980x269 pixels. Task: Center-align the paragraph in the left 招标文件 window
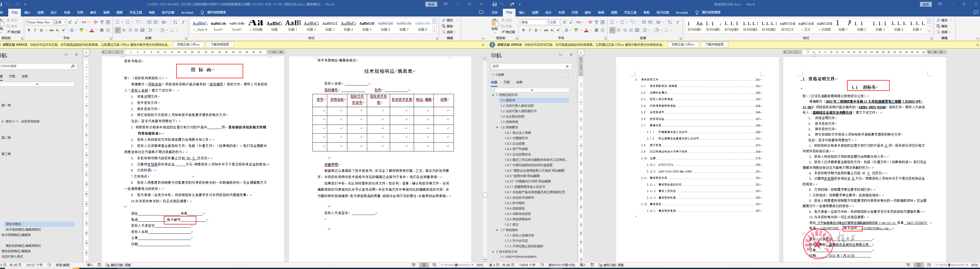point(124,30)
